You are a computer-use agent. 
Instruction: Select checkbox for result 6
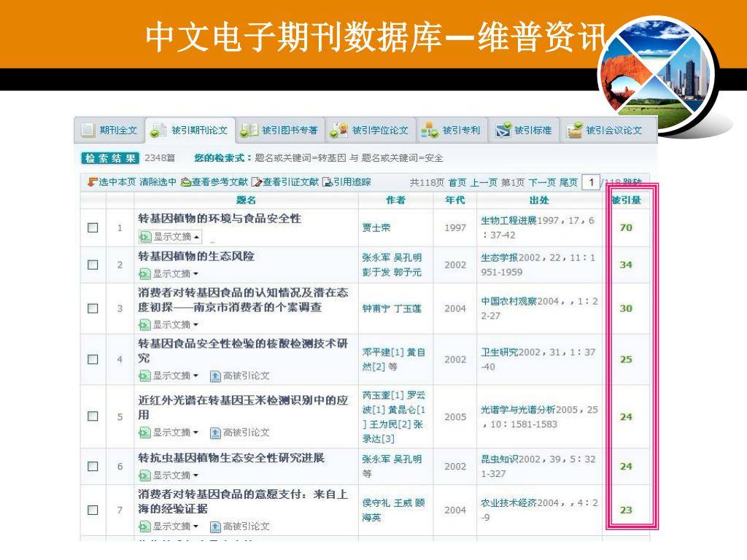[x=93, y=466]
